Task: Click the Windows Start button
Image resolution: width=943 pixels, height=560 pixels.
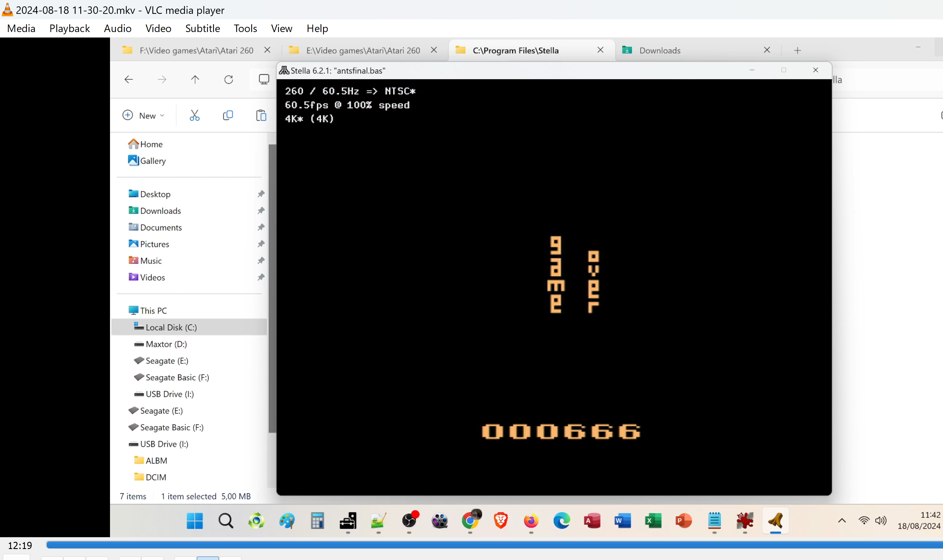Action: (x=195, y=521)
